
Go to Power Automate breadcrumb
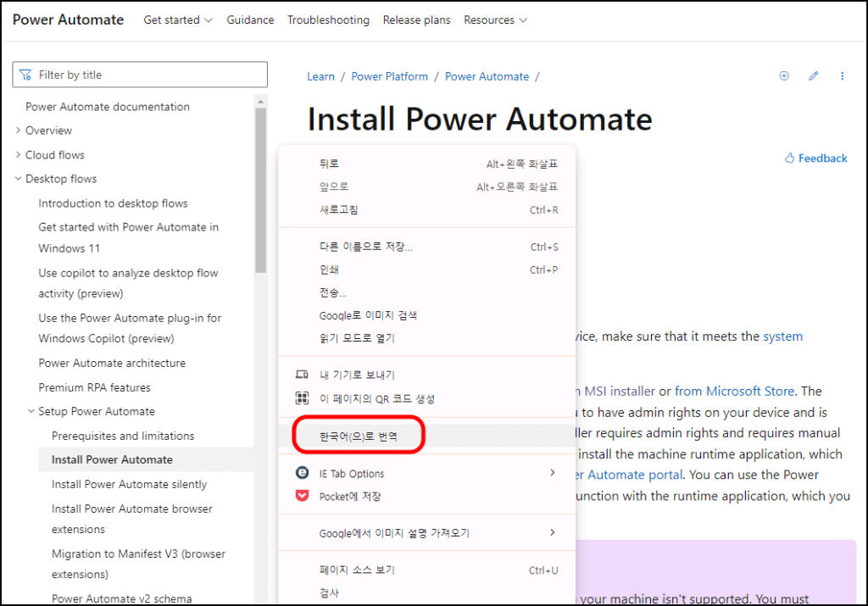pos(487,76)
